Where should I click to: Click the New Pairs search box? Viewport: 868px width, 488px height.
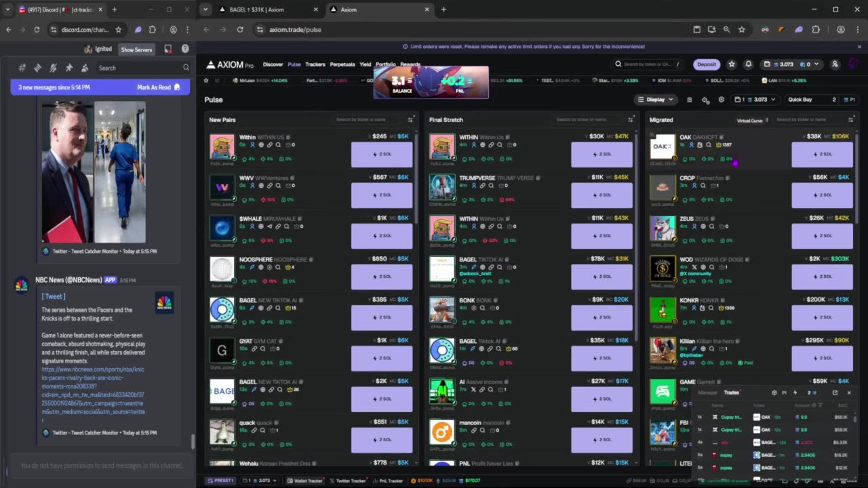tap(368, 120)
